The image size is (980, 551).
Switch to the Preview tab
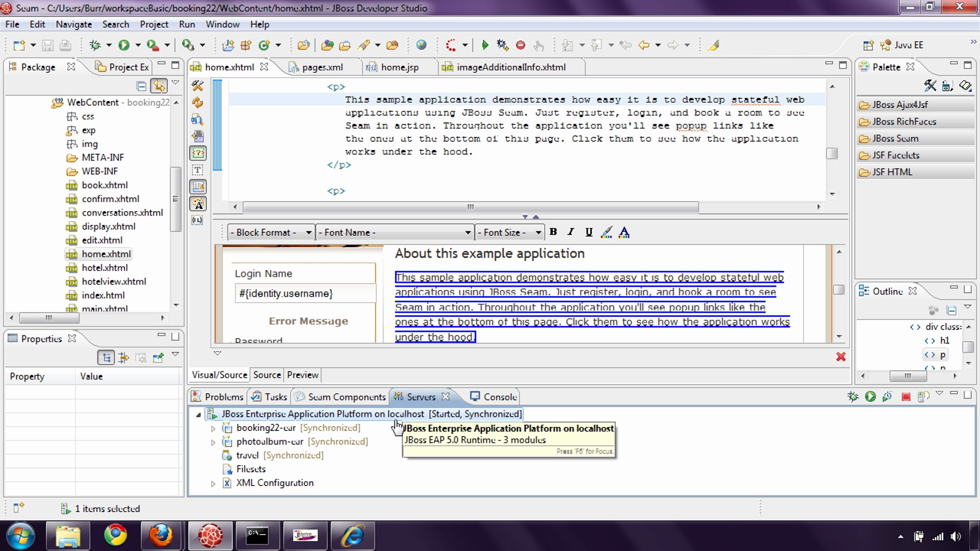303,375
